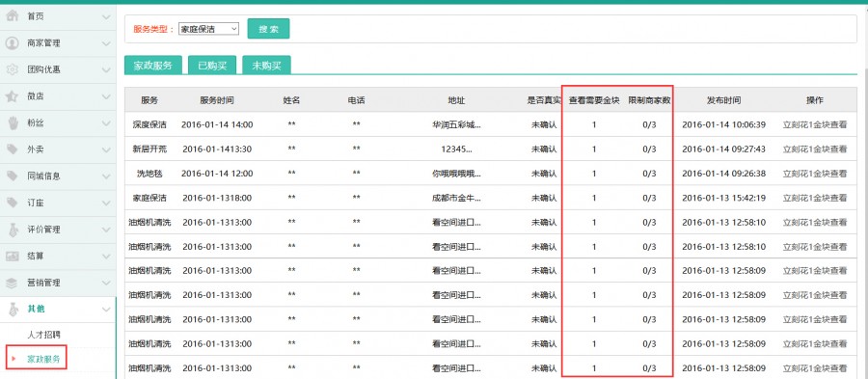Click the address cell 华润五彩城...
This screenshot has height=379, width=868.
tap(457, 124)
